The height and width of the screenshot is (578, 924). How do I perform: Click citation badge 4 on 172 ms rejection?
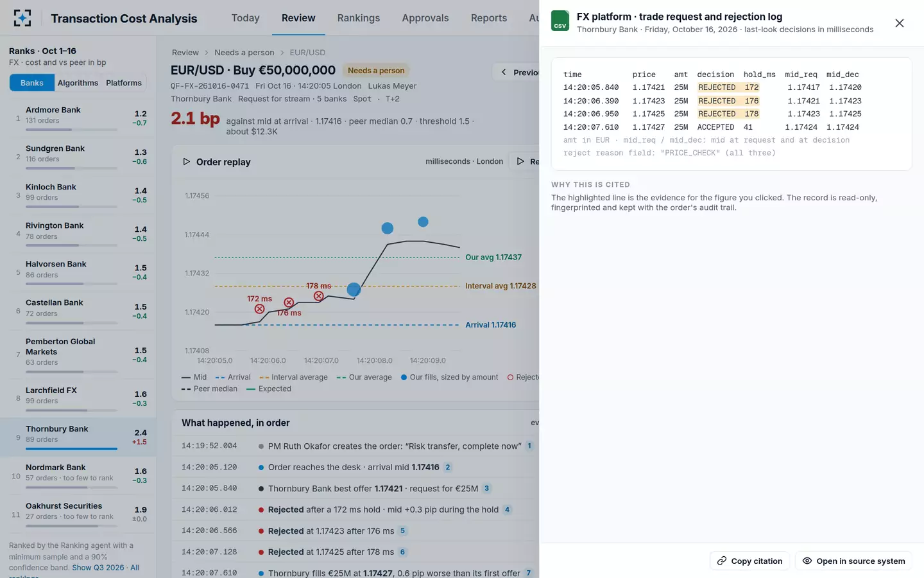507,509
